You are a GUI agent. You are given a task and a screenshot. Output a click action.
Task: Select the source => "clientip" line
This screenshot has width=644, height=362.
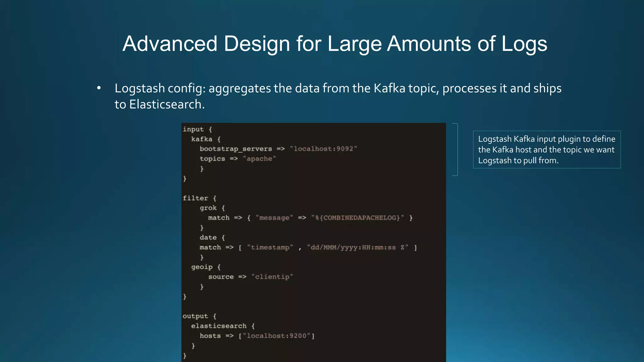point(250,277)
